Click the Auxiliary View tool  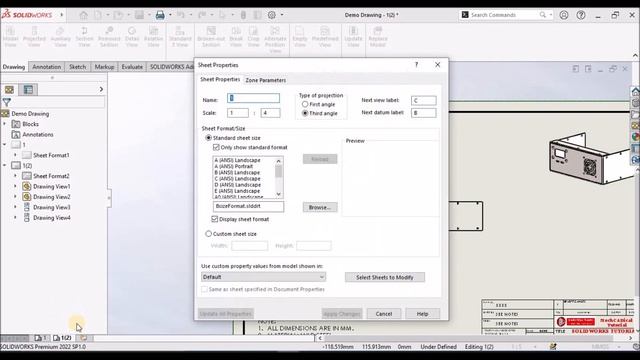60,37
